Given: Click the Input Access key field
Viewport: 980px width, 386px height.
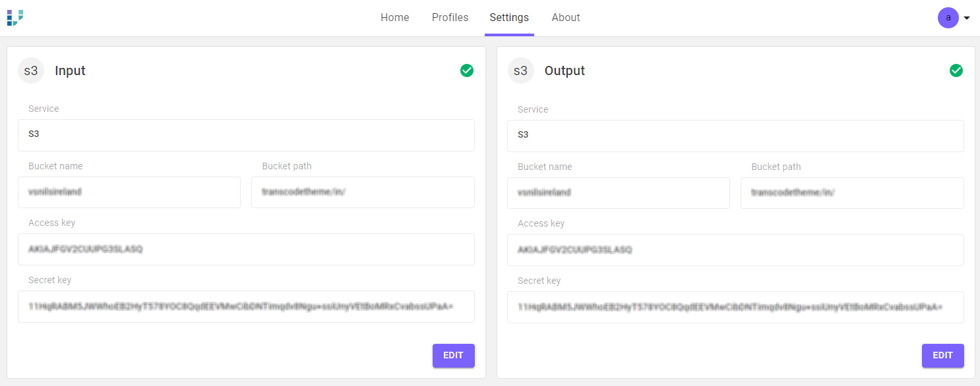Looking at the screenshot, I should pos(246,250).
